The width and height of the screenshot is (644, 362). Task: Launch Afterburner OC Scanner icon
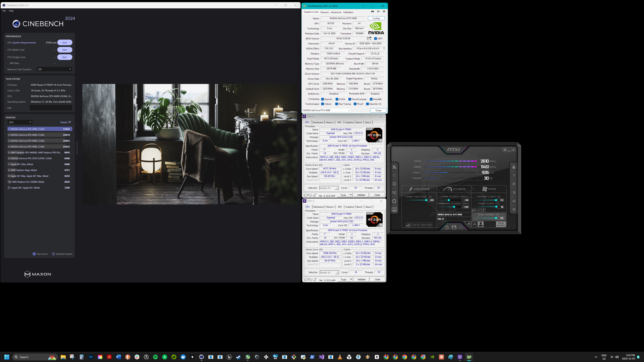click(x=394, y=192)
